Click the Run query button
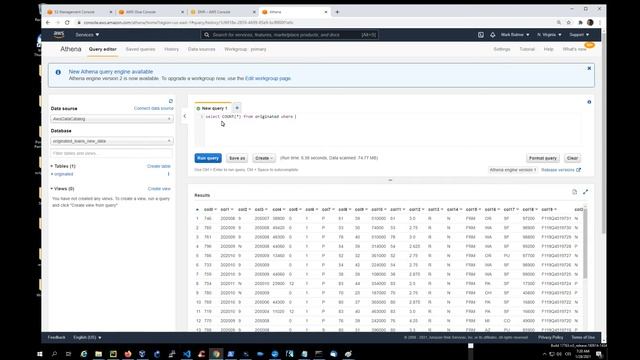The height and width of the screenshot is (360, 640). [208, 158]
